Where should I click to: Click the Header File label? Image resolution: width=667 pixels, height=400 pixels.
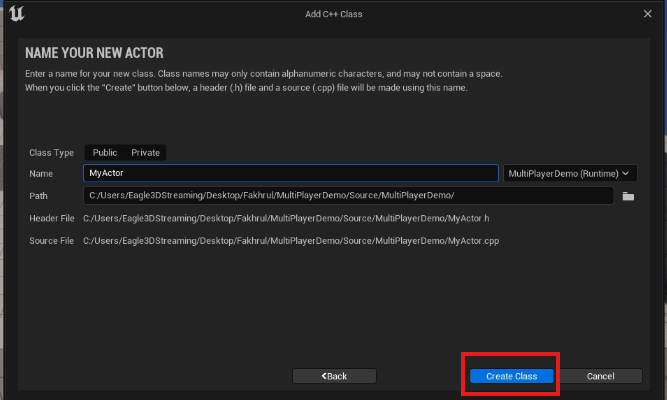(x=52, y=218)
